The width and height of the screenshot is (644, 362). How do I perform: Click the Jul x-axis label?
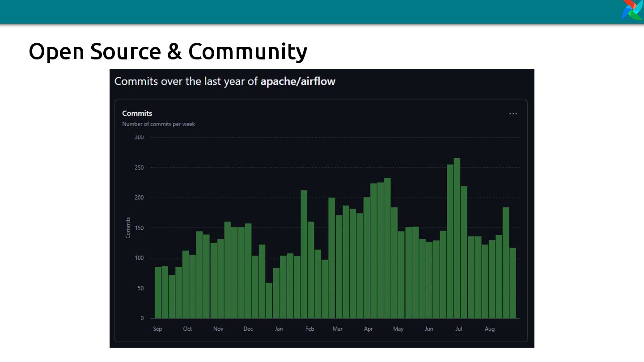pyautogui.click(x=459, y=329)
